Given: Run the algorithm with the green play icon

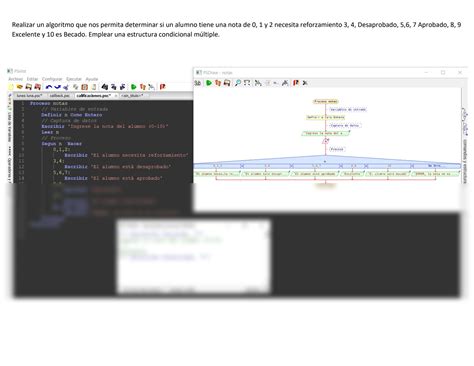Looking at the screenshot, I should pyautogui.click(x=134, y=87).
